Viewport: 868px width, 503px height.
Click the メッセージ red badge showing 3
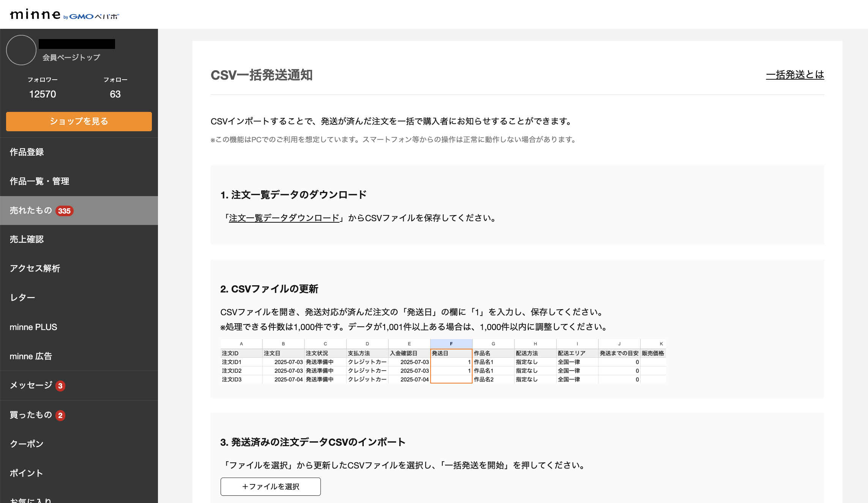click(60, 386)
